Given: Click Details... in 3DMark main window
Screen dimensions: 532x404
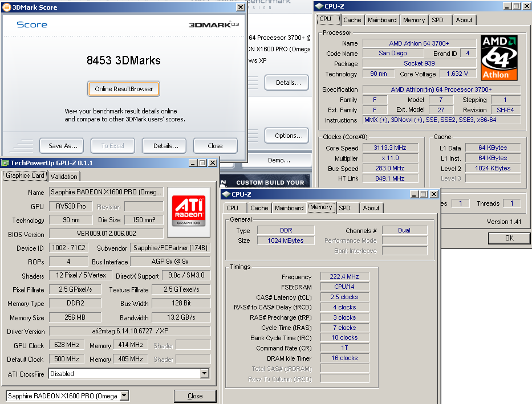Looking at the screenshot, I should tap(287, 83).
